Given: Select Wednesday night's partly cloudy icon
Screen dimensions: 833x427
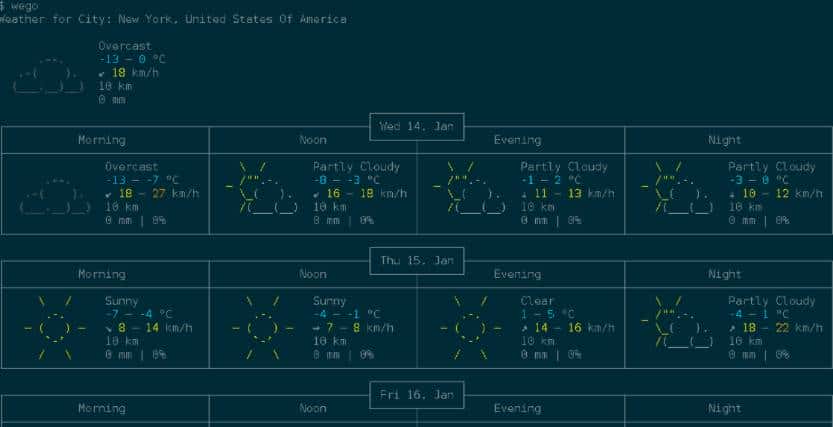Looking at the screenshot, I should tap(679, 187).
